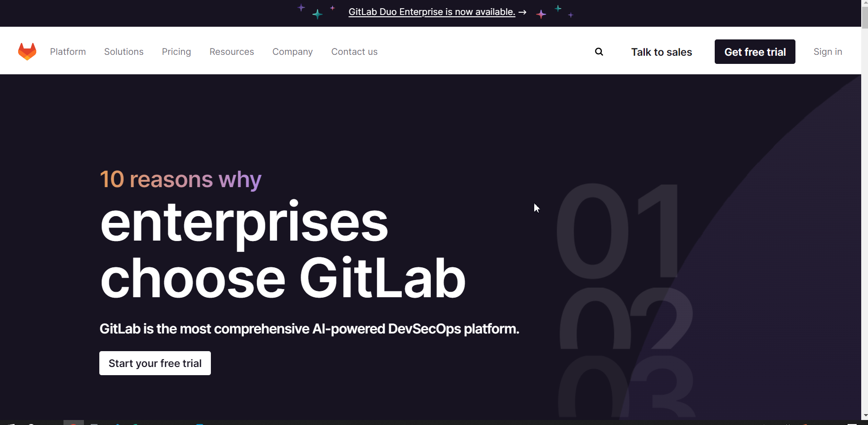Viewport: 868px width, 425px height.
Task: Open the Solutions menu
Action: (124, 52)
